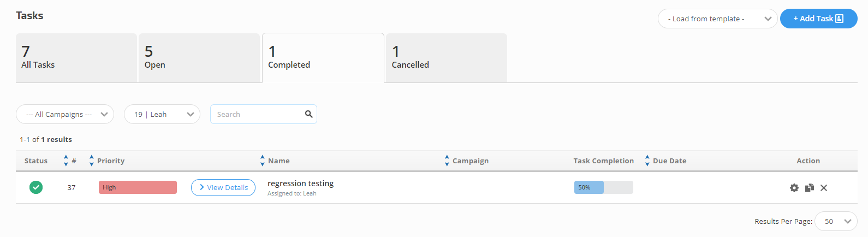Sort by Due Date column arrows
Screen dimensions: 868x237
(x=647, y=161)
